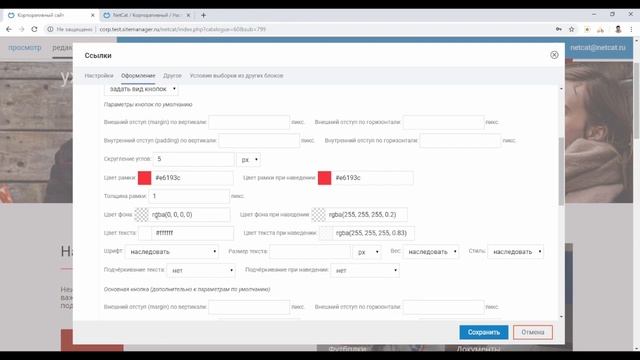Open new browser tab plus button

coord(203,16)
